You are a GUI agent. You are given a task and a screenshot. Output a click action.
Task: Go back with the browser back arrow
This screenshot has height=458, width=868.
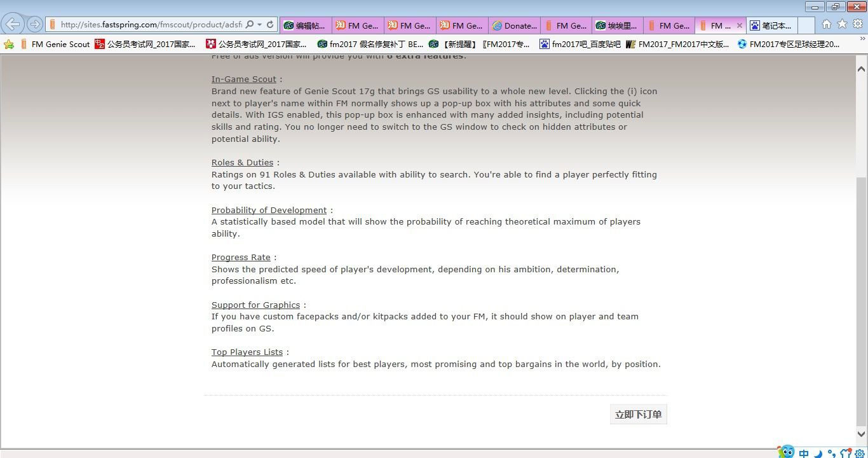(13, 24)
